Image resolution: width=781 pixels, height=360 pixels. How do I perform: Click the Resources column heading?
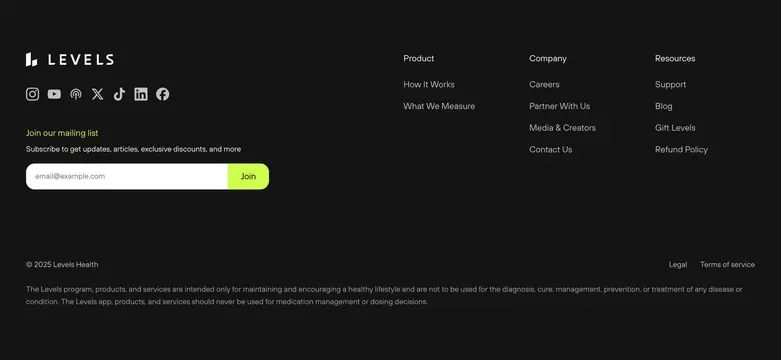point(675,58)
